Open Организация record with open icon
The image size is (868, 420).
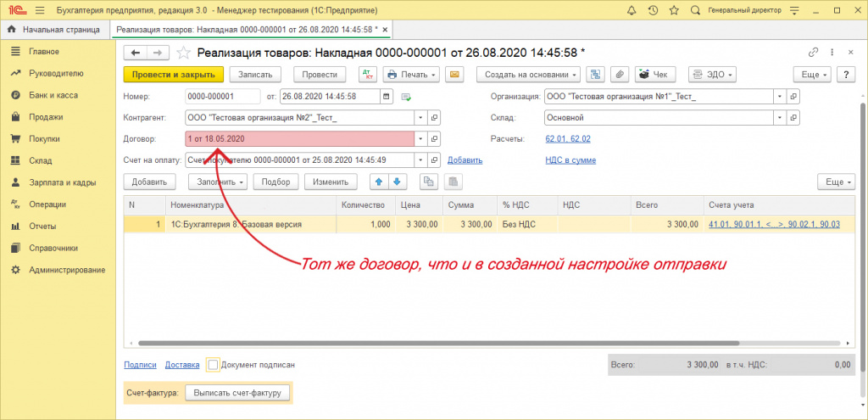(793, 96)
